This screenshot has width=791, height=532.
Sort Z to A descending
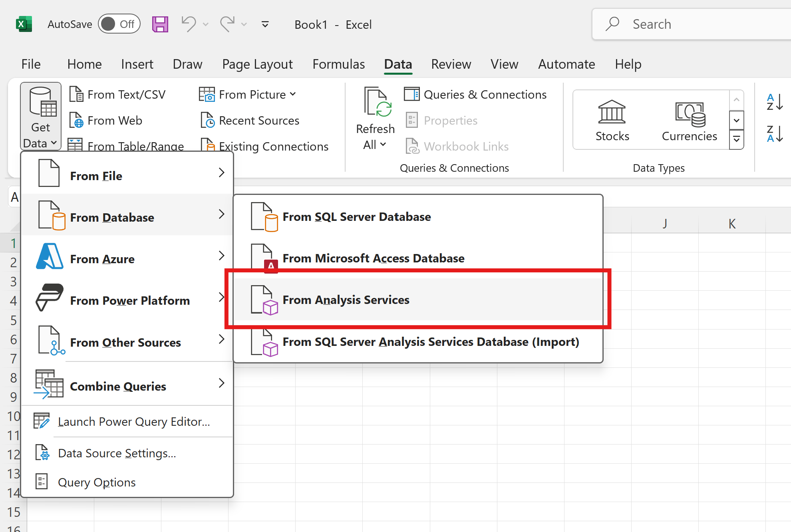775,134
